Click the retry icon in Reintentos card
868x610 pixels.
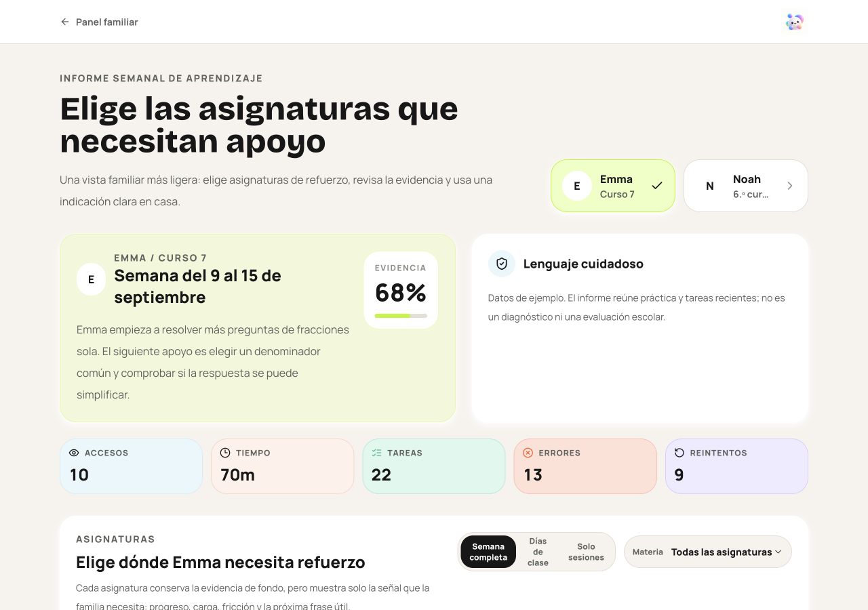pos(679,453)
